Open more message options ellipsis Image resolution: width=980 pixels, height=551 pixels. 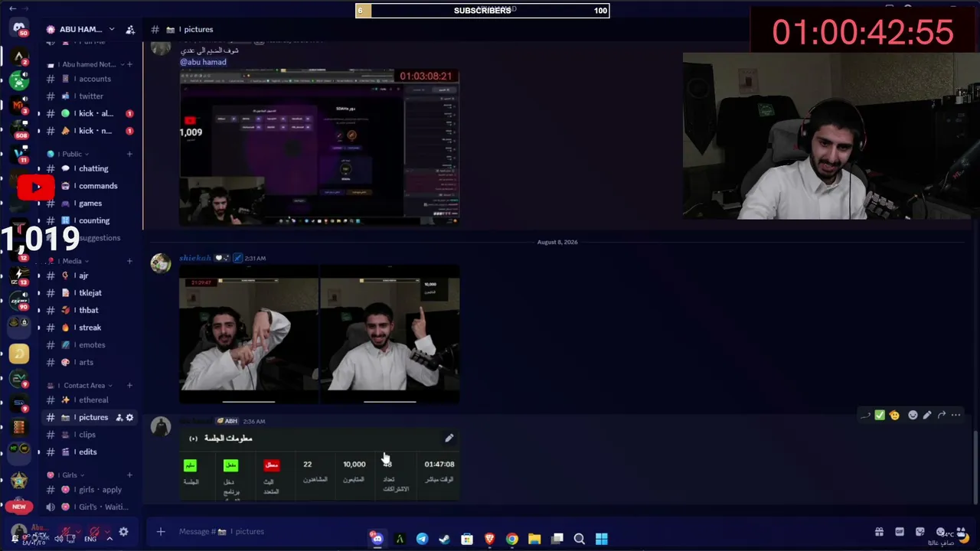coord(956,416)
